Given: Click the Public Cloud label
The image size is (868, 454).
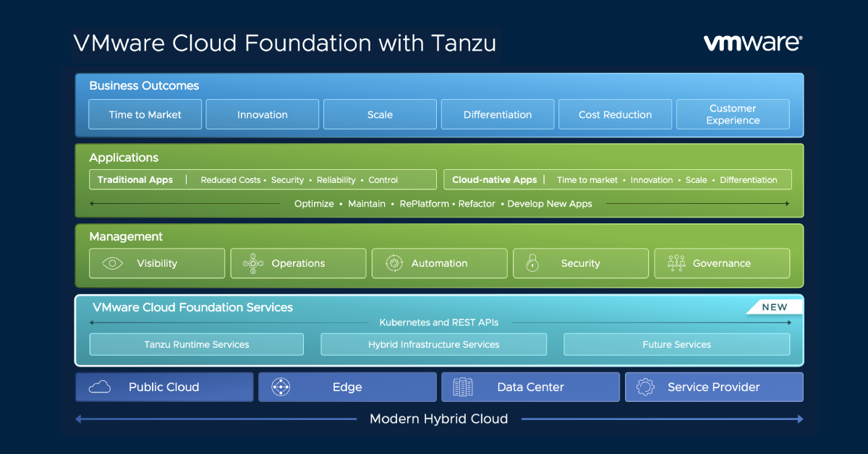Looking at the screenshot, I should [x=164, y=387].
